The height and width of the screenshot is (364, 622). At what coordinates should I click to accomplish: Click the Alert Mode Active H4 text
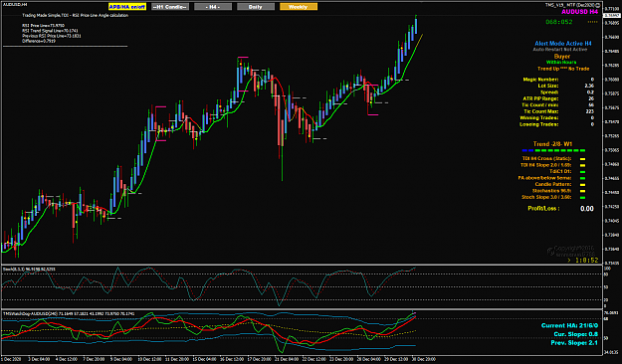pyautogui.click(x=563, y=43)
